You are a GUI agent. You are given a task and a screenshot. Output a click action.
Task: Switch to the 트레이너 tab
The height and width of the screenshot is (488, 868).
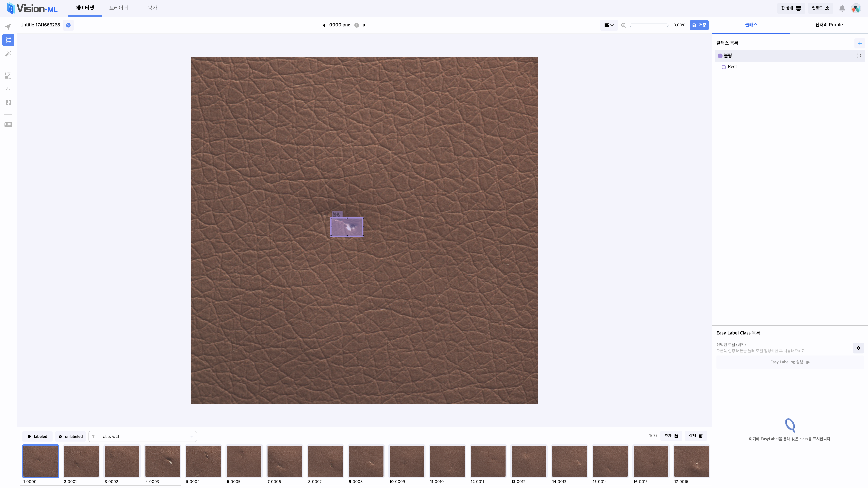pyautogui.click(x=119, y=8)
